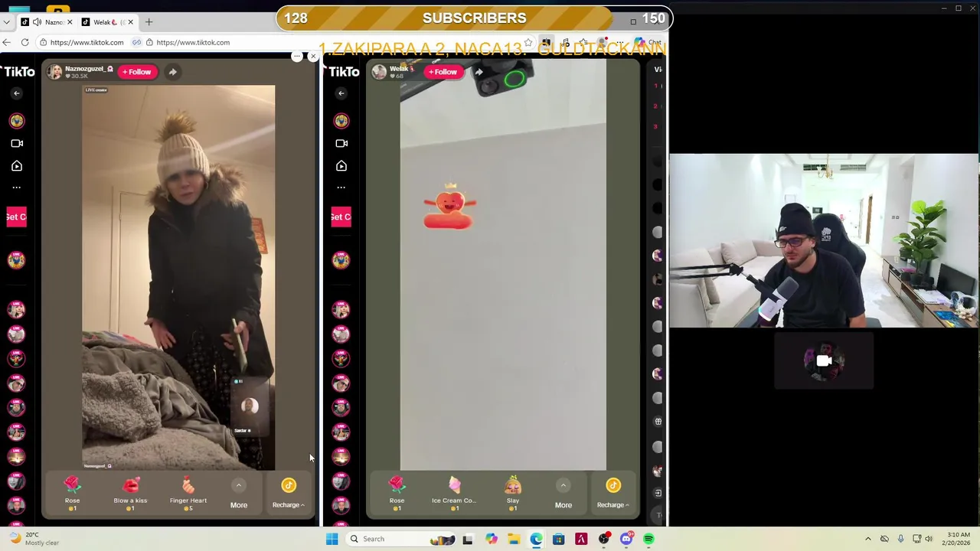
Task: Click the camera icon below the webcam
Action: [x=824, y=360]
